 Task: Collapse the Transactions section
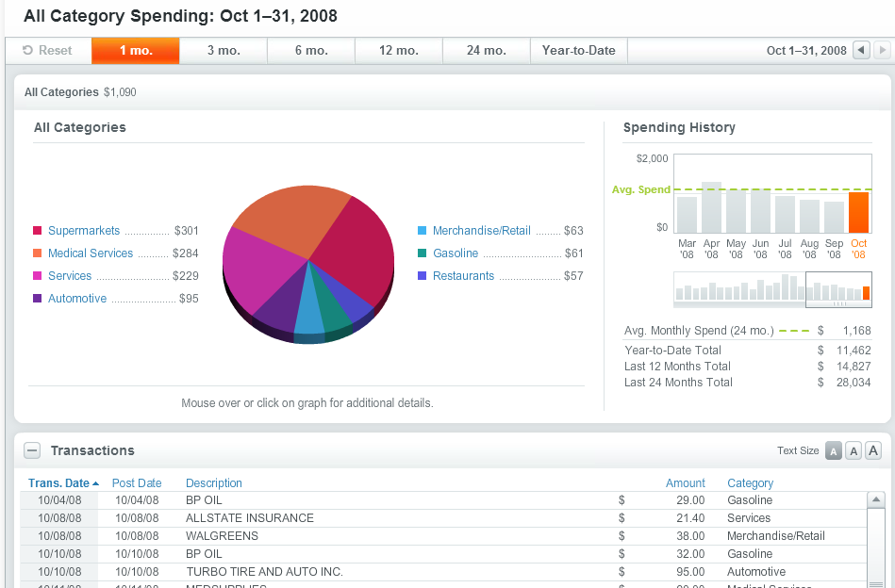(x=32, y=451)
